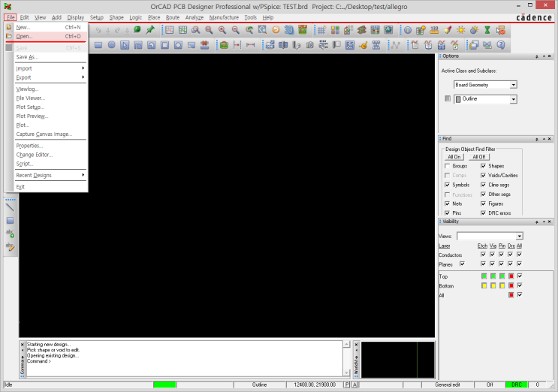Click the green DRC status button
The image size is (558, 392).
(517, 384)
